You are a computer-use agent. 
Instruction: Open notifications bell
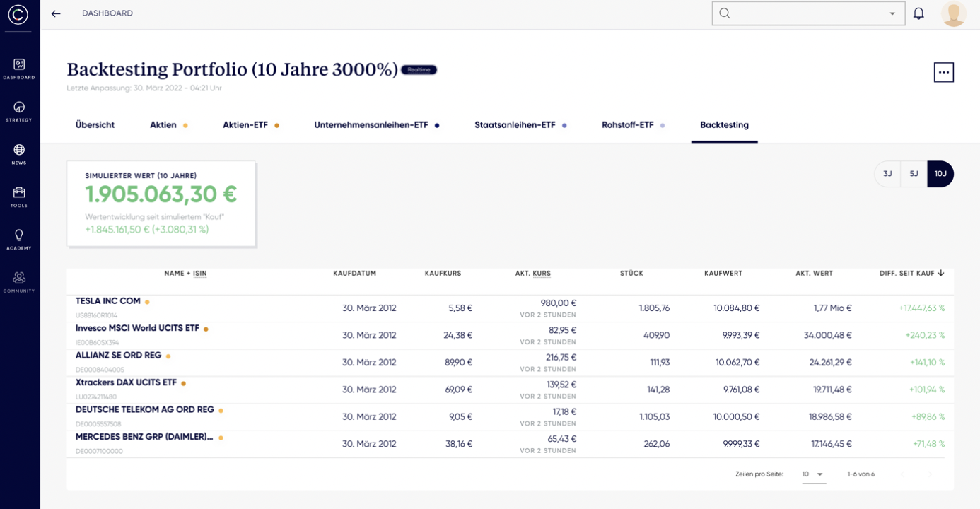(x=918, y=13)
